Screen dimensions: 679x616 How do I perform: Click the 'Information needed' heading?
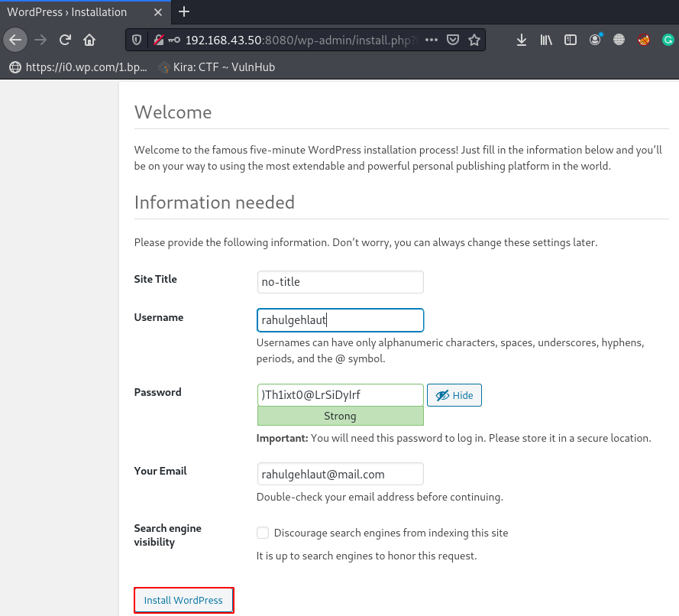(215, 203)
